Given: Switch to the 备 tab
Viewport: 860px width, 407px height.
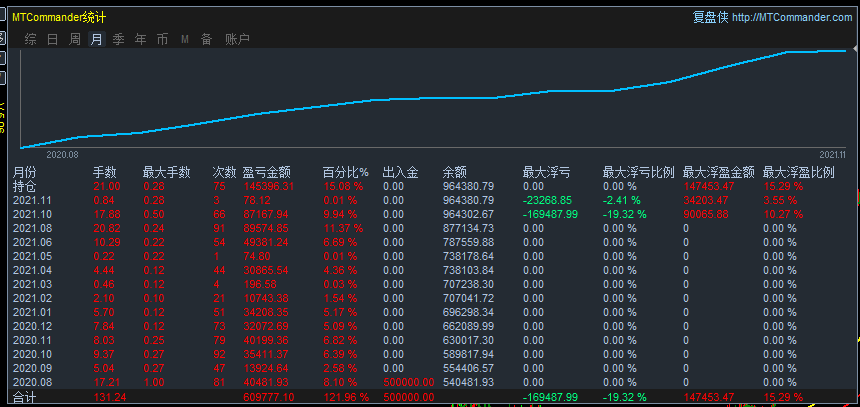Looking at the screenshot, I should (x=206, y=39).
